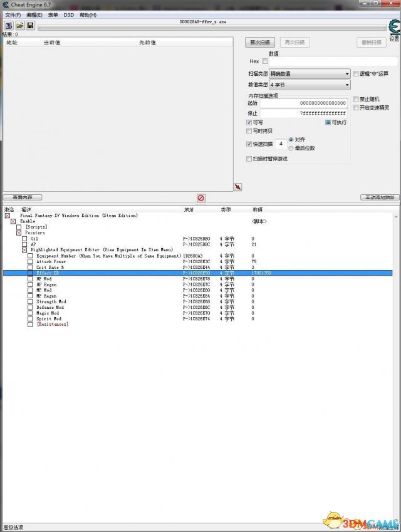The image size is (401, 532).
Task: Click the fast scan alignment value field
Action: pyautogui.click(x=281, y=144)
